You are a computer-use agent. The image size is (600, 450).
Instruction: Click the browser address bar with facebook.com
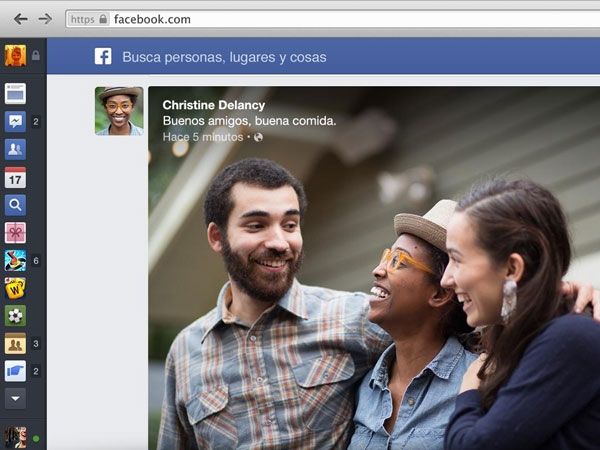tap(330, 19)
